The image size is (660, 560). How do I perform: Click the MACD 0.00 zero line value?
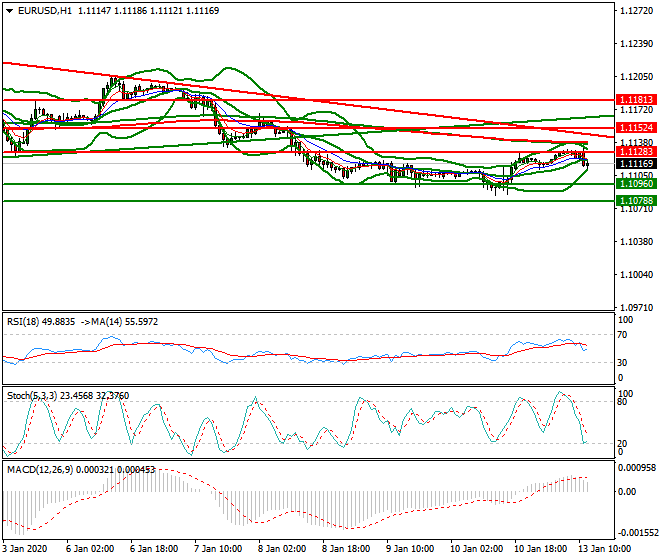(x=627, y=492)
